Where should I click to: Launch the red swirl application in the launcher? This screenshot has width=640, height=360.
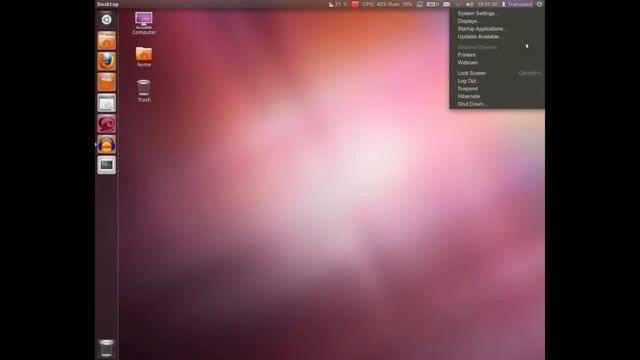point(107,124)
